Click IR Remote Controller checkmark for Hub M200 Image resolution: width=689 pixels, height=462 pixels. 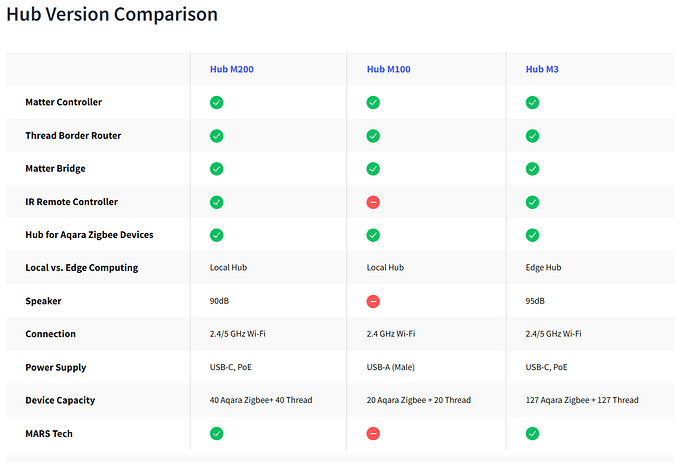(x=216, y=202)
